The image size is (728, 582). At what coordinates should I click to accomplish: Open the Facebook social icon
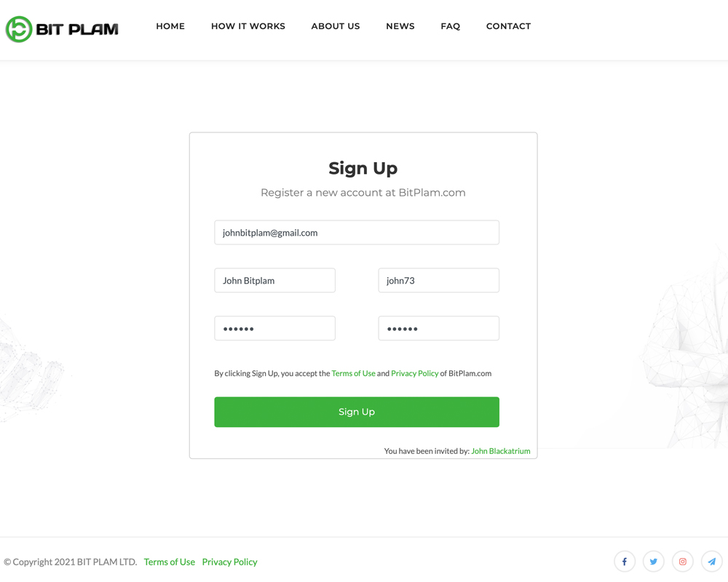(x=625, y=562)
